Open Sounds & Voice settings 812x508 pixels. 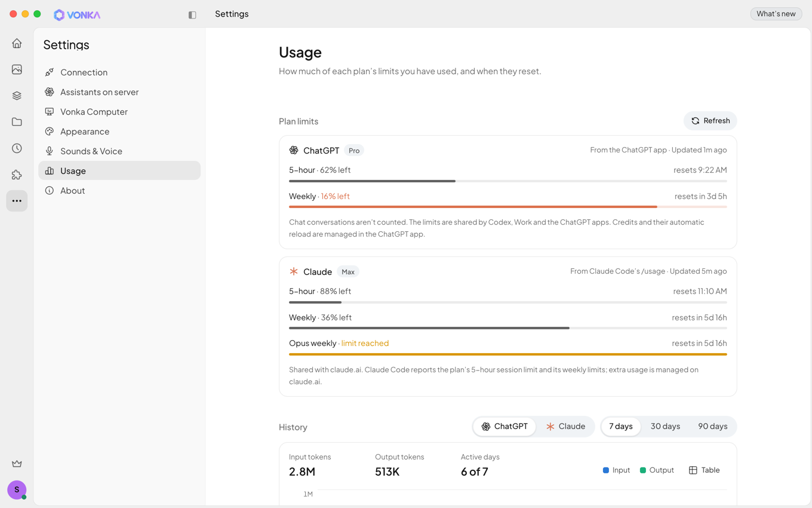(x=119, y=151)
